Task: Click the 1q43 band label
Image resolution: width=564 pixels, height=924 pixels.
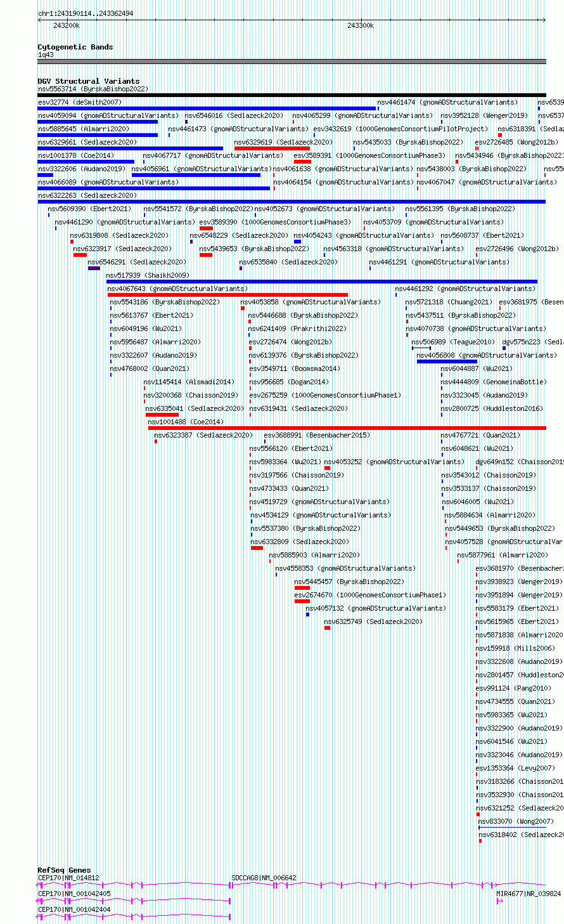Action: [x=46, y=55]
